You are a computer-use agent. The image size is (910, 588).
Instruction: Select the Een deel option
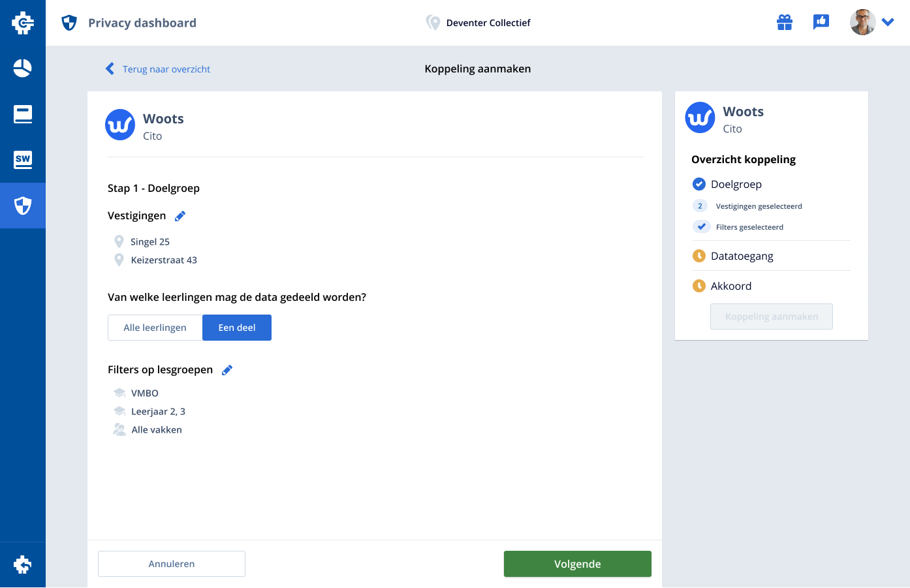click(x=237, y=328)
